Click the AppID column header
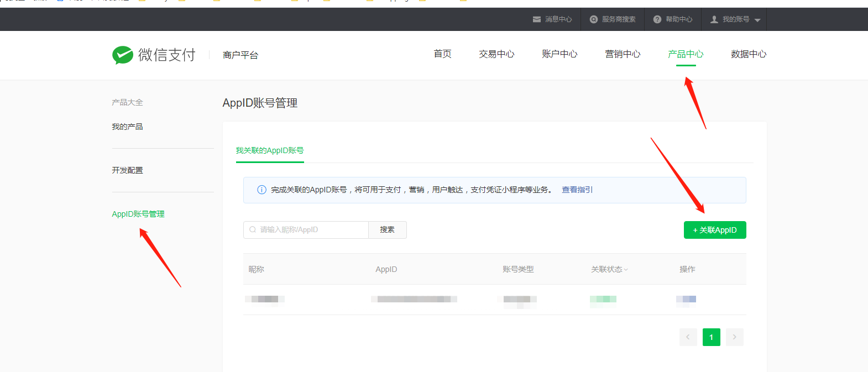This screenshot has height=372, width=868. click(x=386, y=269)
